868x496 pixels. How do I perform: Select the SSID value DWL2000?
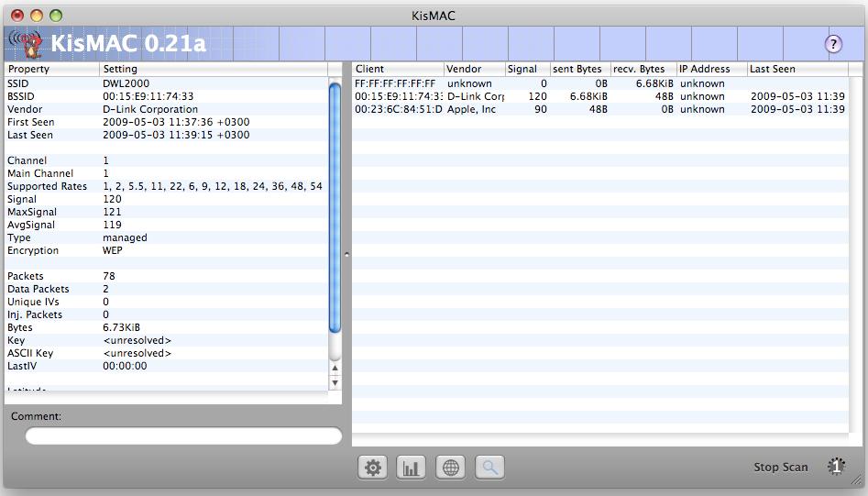point(126,83)
